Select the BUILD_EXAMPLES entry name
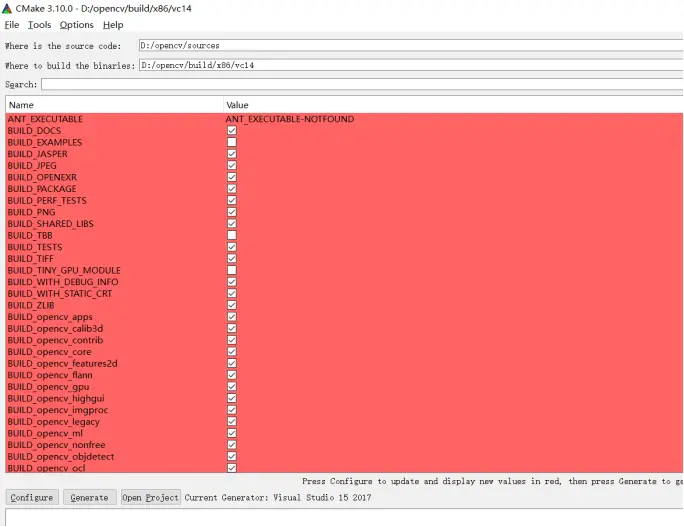This screenshot has width=684, height=527. pos(44,142)
